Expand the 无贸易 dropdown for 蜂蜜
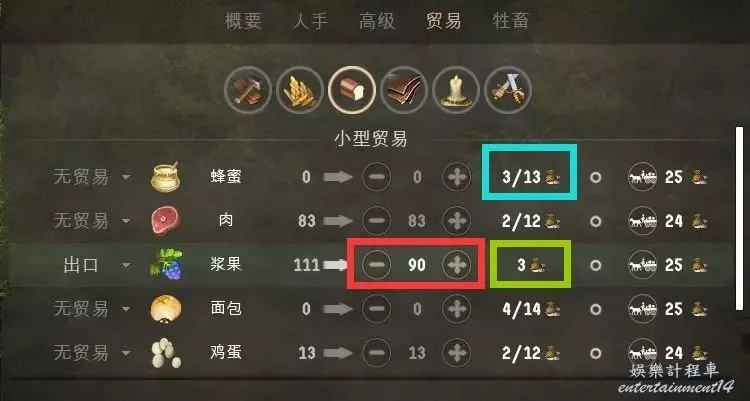 (92, 177)
